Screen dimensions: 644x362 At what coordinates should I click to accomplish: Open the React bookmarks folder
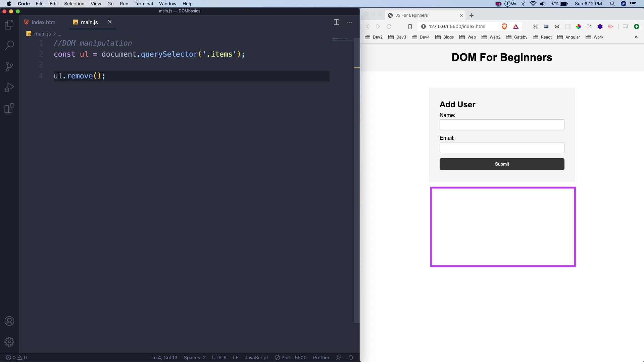542,37
